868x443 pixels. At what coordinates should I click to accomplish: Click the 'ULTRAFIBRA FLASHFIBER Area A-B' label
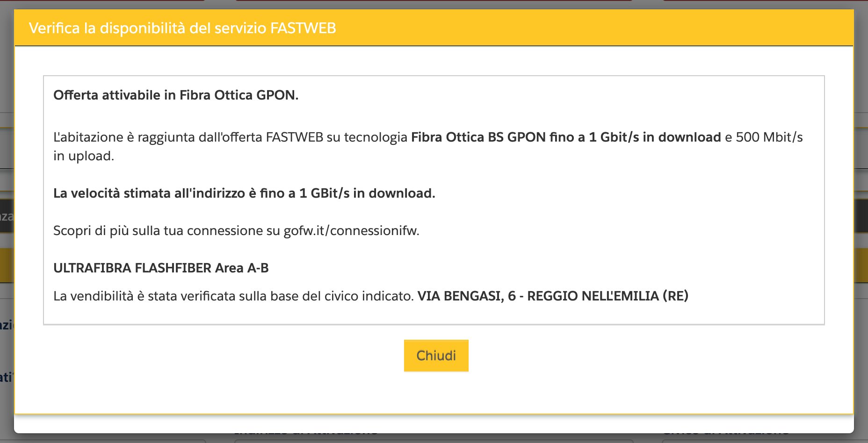point(161,268)
